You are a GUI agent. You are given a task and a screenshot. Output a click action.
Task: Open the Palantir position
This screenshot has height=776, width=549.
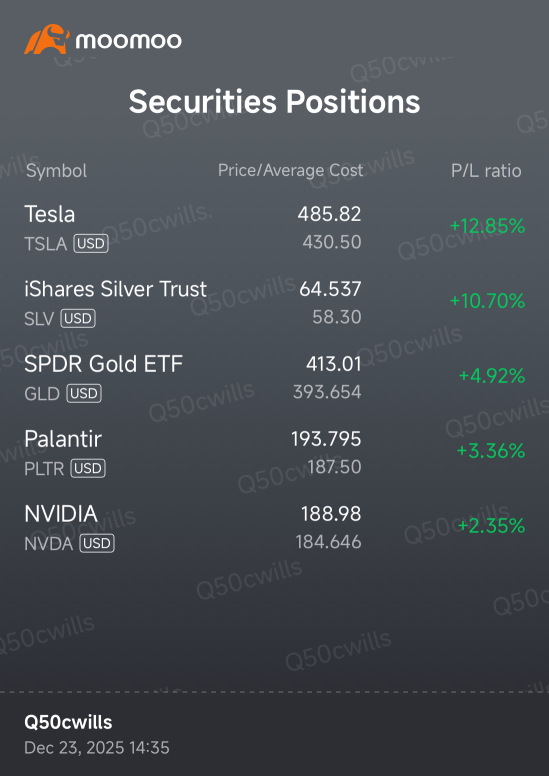pyautogui.click(x=274, y=452)
